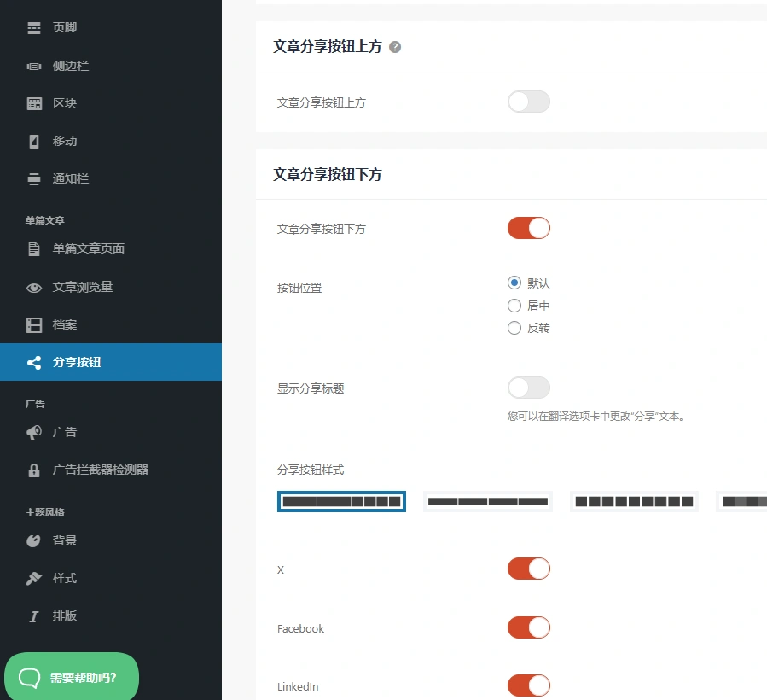Click the 页脚 footer icon in sidebar
This screenshot has width=767, height=700.
(x=33, y=26)
